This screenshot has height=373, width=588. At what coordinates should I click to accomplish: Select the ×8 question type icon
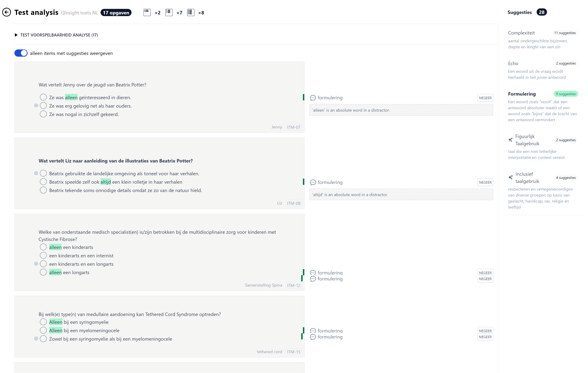pyautogui.click(x=190, y=12)
